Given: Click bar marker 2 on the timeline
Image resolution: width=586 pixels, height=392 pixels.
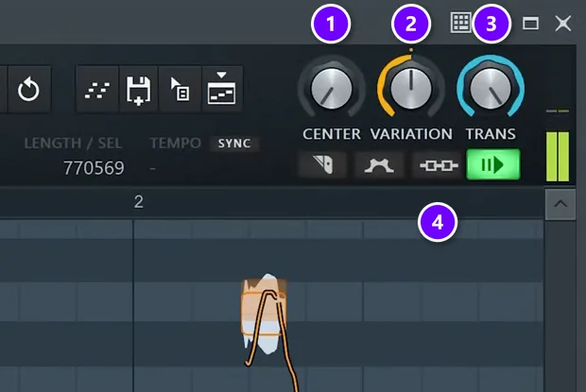Looking at the screenshot, I should (139, 202).
